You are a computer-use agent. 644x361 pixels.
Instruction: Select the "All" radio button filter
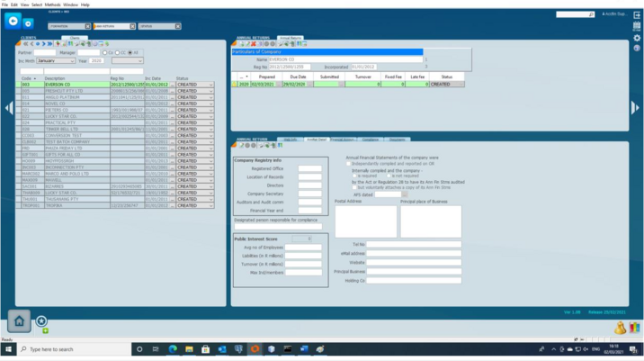pos(132,52)
